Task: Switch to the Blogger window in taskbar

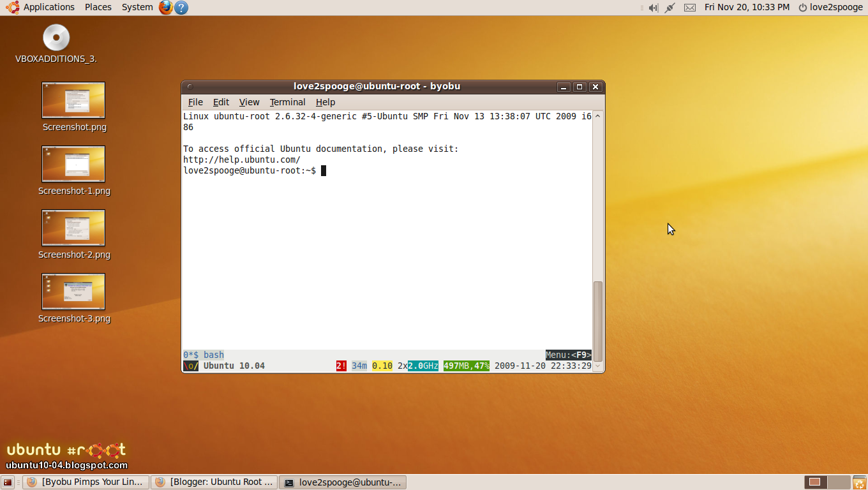Action: pyautogui.click(x=214, y=482)
